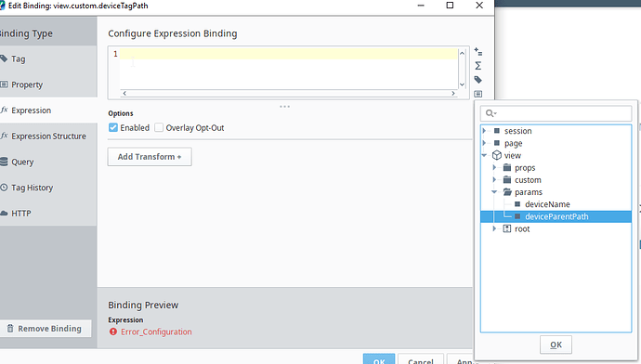641x364 pixels.
Task: Click the page property square icon
Action: click(497, 143)
